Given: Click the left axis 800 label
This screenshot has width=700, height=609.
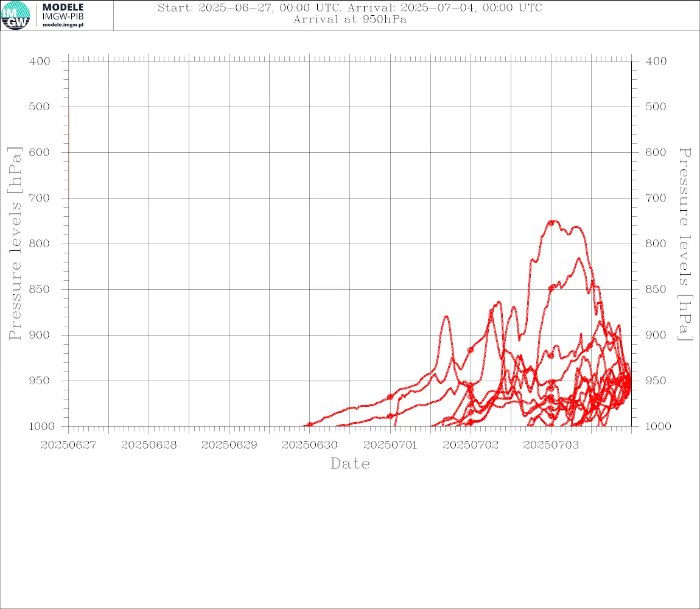Looking at the screenshot, I should (40, 244).
